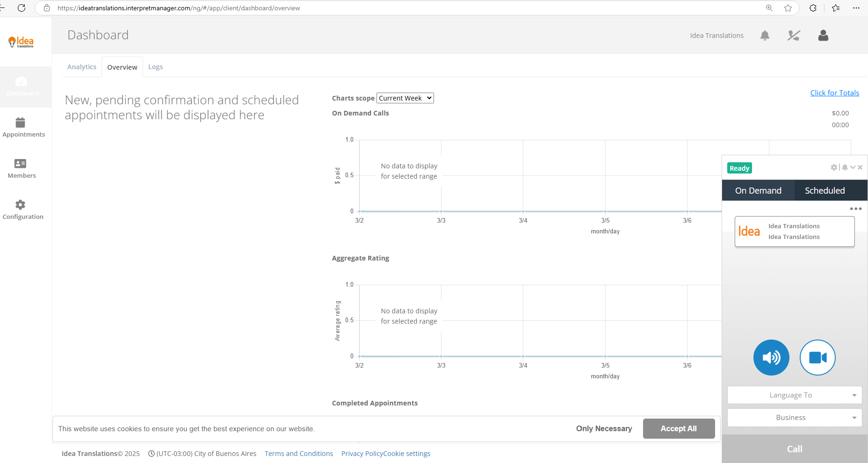Click the Accept All cookies button

click(x=679, y=428)
